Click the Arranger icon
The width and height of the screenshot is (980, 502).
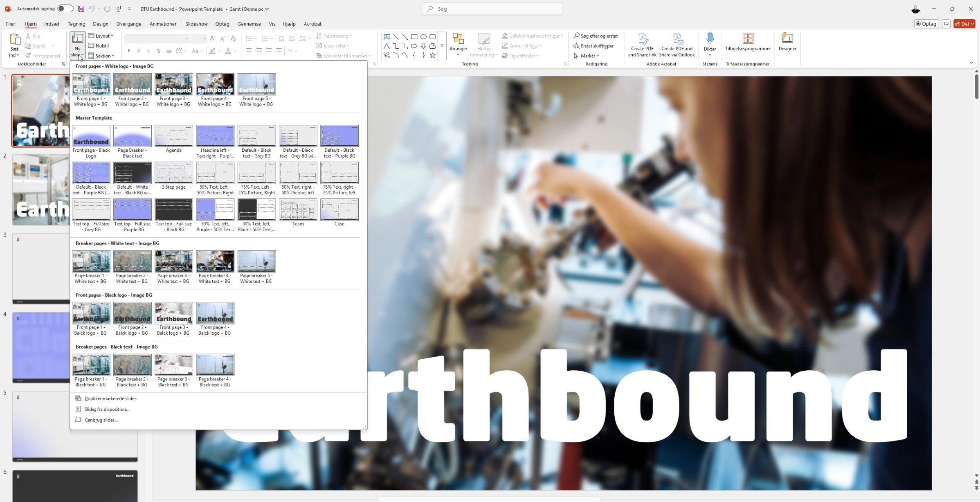(458, 39)
